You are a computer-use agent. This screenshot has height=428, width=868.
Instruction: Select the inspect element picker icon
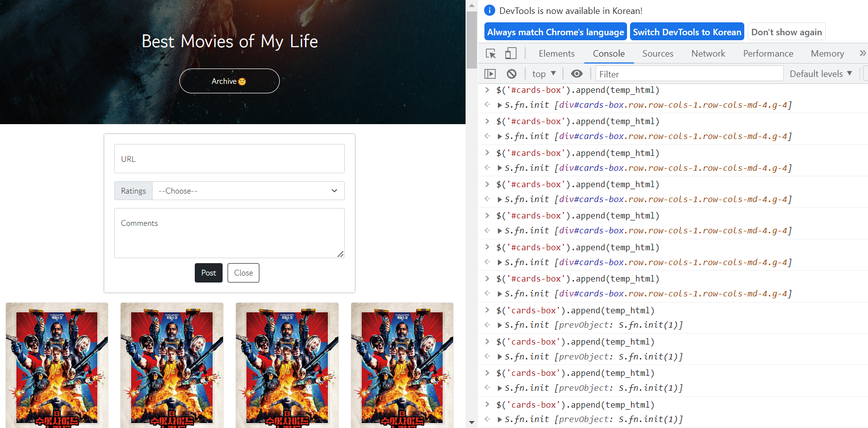tap(491, 54)
